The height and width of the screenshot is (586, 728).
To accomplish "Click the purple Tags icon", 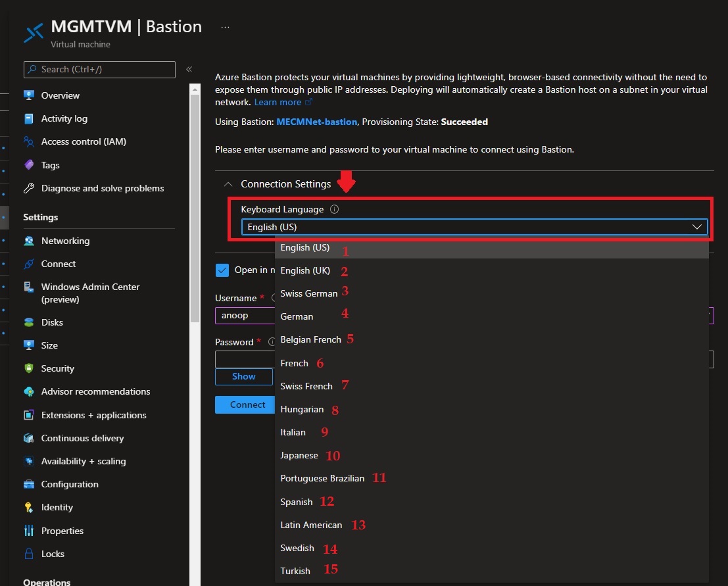I will click(x=29, y=165).
